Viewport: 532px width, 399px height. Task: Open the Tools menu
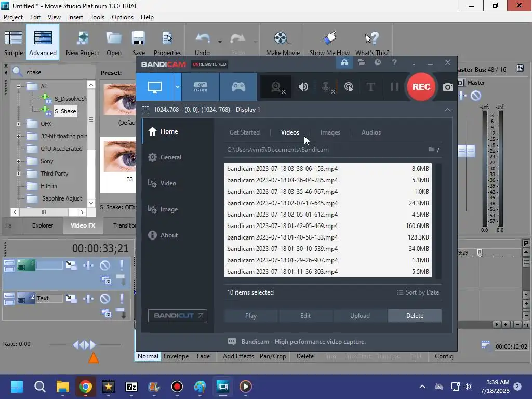97,17
